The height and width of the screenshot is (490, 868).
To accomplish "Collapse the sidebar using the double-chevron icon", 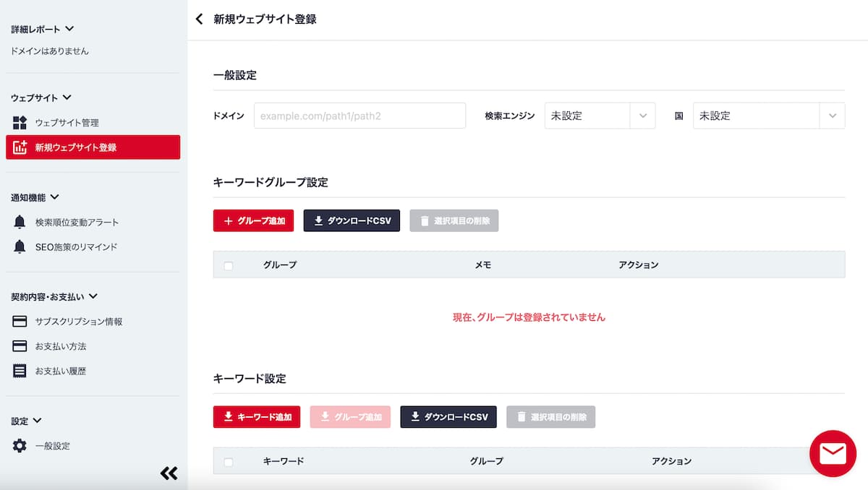I will (x=169, y=473).
